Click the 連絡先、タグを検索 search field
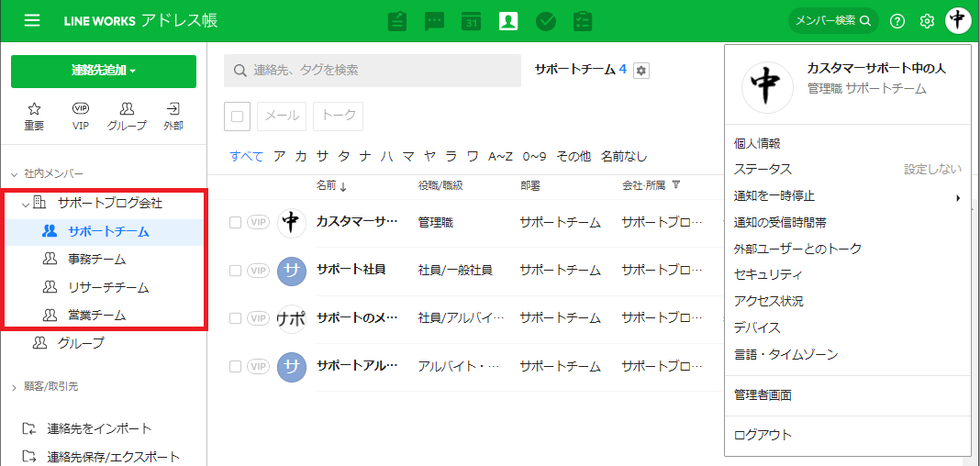The image size is (980, 466). pos(373,70)
